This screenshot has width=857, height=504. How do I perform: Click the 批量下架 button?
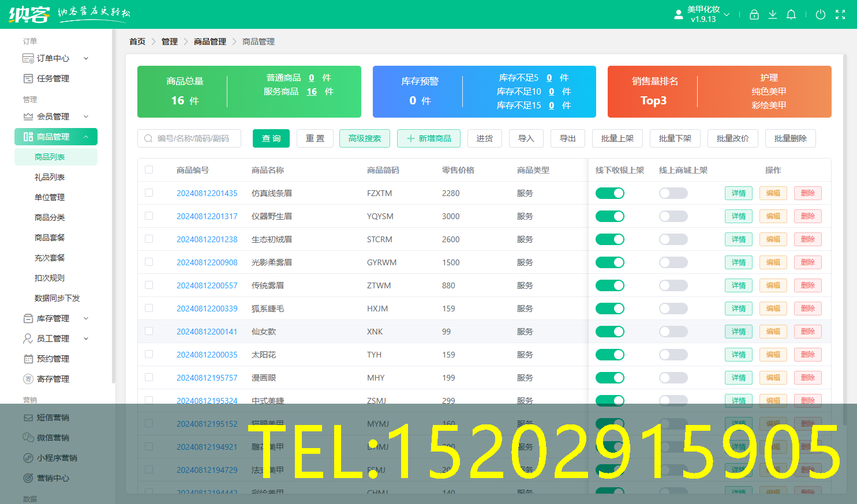(675, 138)
